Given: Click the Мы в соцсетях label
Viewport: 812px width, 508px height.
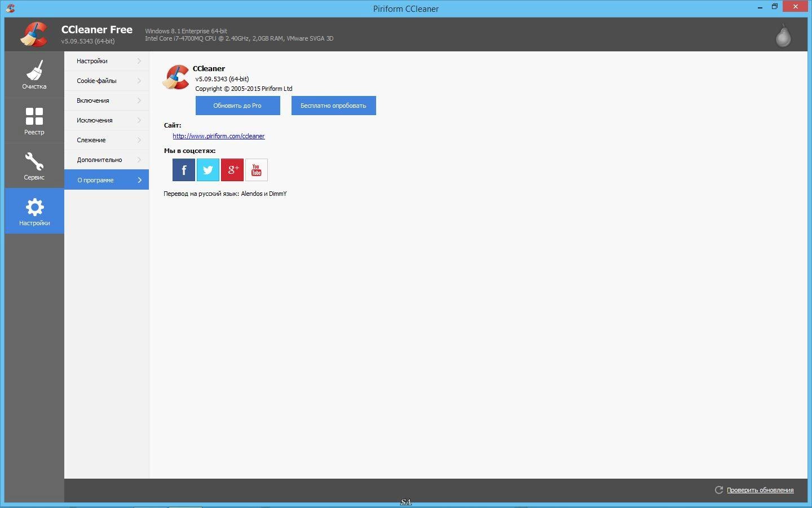Looking at the screenshot, I should tap(189, 151).
